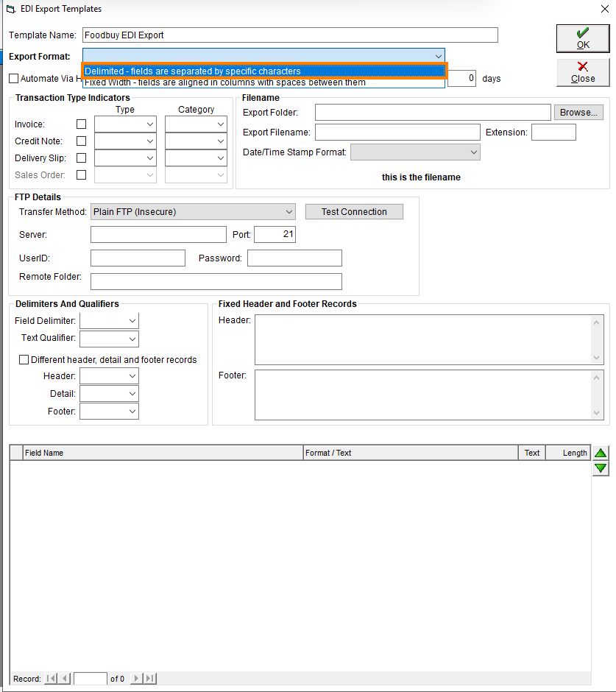This screenshot has width=616, height=692.
Task: Click the days number field
Action: 461,79
